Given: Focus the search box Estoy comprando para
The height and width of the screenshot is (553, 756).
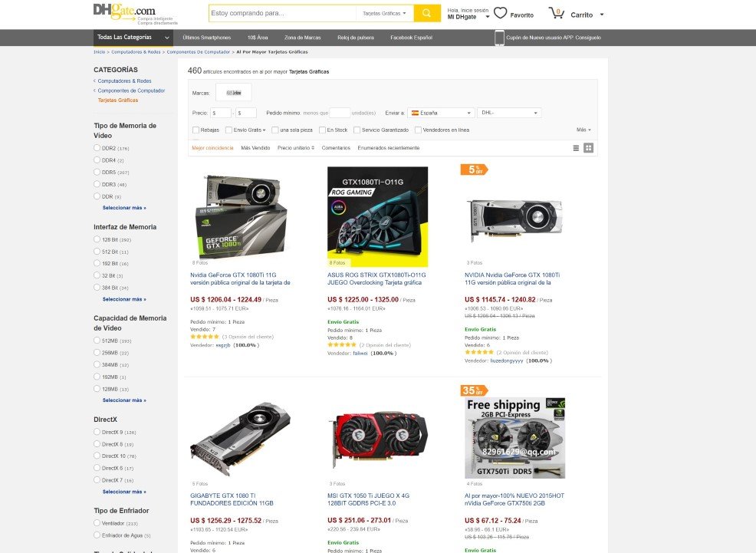Looking at the screenshot, I should tap(282, 14).
